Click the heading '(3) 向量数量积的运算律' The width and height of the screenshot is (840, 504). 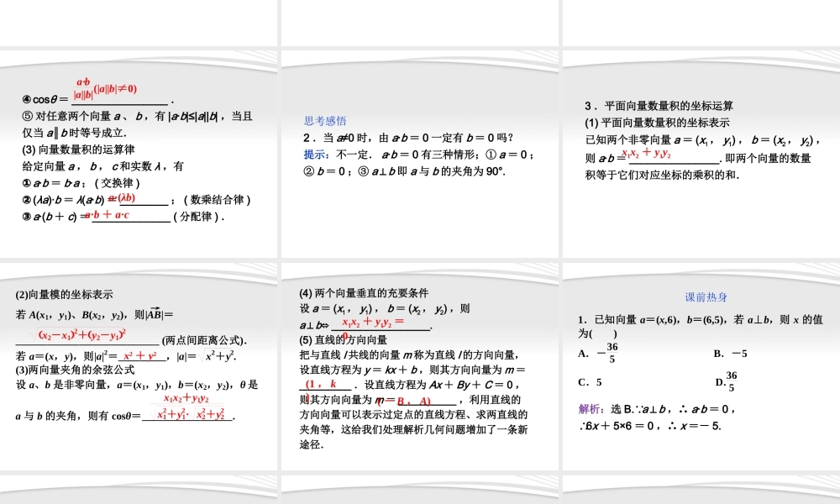[x=78, y=150]
